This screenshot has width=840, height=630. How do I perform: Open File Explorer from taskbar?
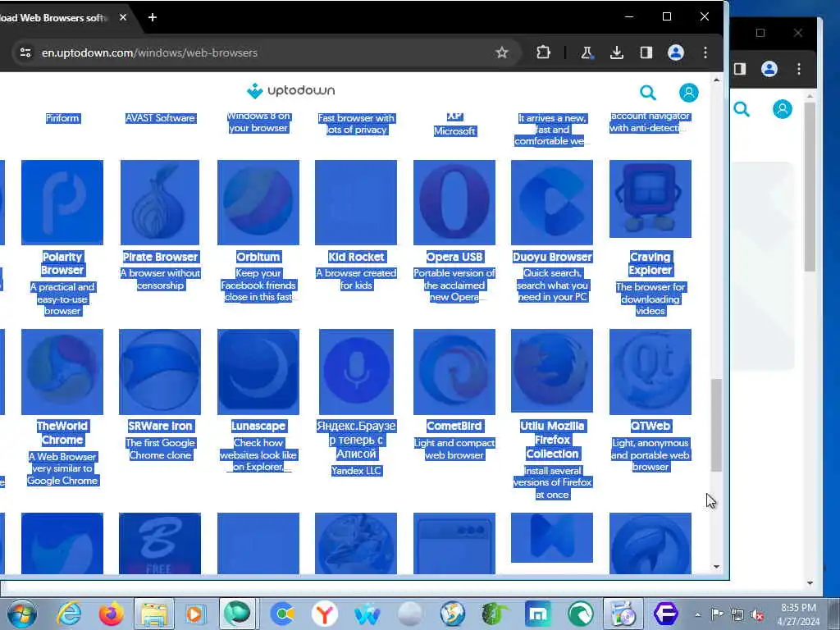153,614
